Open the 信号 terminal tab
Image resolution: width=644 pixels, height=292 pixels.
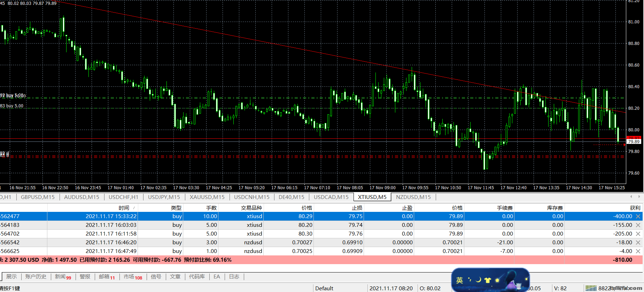pyautogui.click(x=156, y=277)
